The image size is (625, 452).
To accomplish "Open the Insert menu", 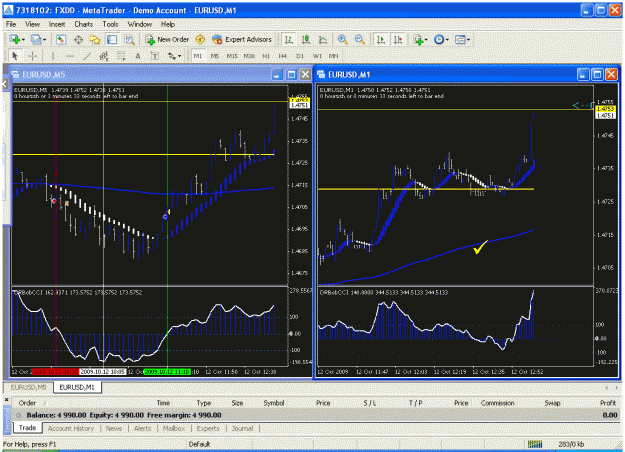I will tap(57, 24).
